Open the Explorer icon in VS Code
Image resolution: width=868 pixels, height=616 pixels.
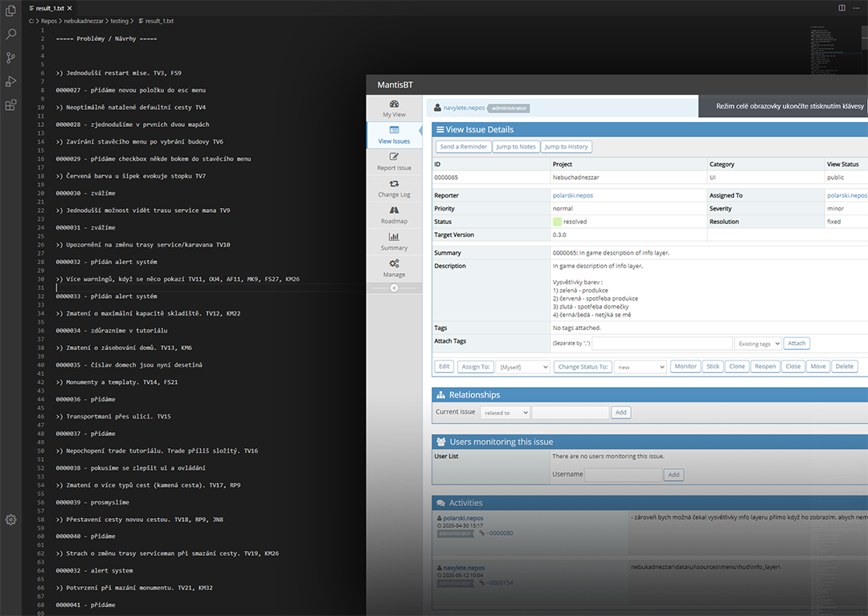click(x=10, y=10)
